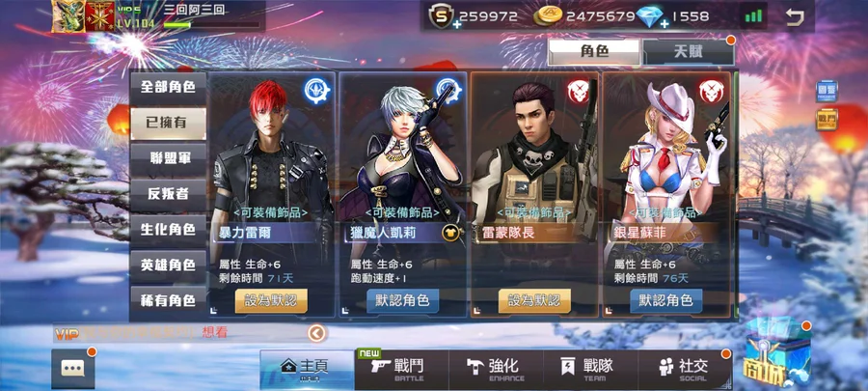Show 生化角色 characters
This screenshot has height=391, width=868.
168,229
